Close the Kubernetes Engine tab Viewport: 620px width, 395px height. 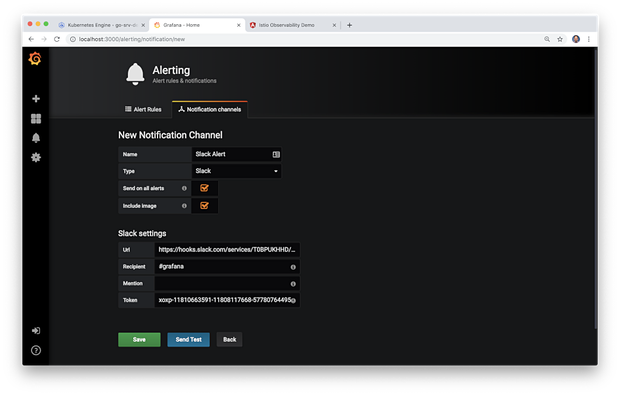click(143, 25)
